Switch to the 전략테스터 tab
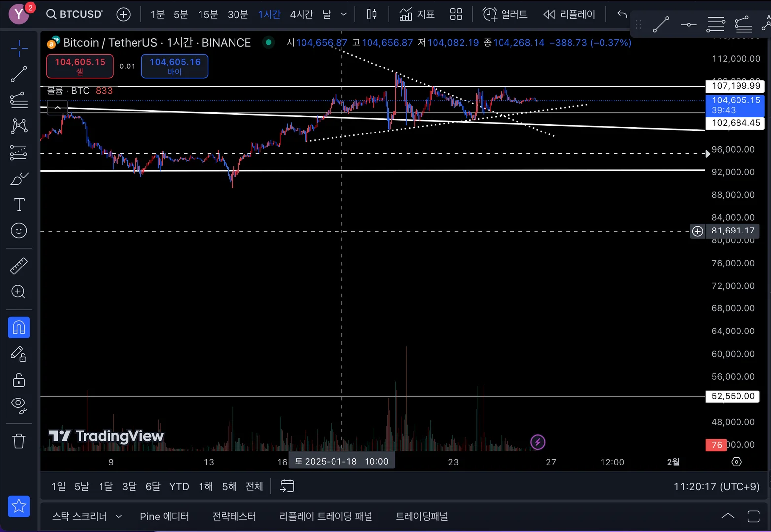This screenshot has height=532, width=771. click(x=234, y=516)
